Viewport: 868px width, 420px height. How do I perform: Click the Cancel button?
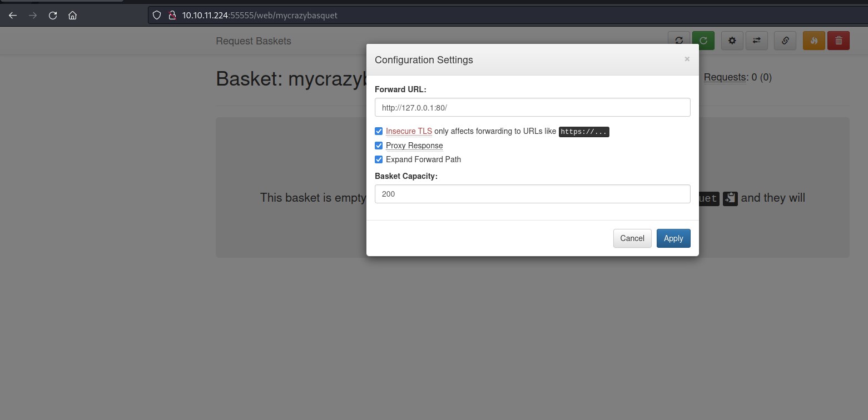[x=632, y=238]
